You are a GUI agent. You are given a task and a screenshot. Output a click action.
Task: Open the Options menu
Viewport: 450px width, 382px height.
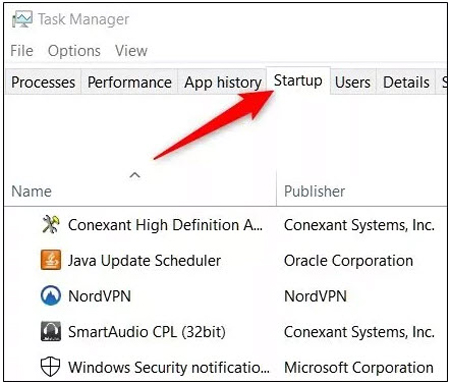pyautogui.click(x=74, y=51)
